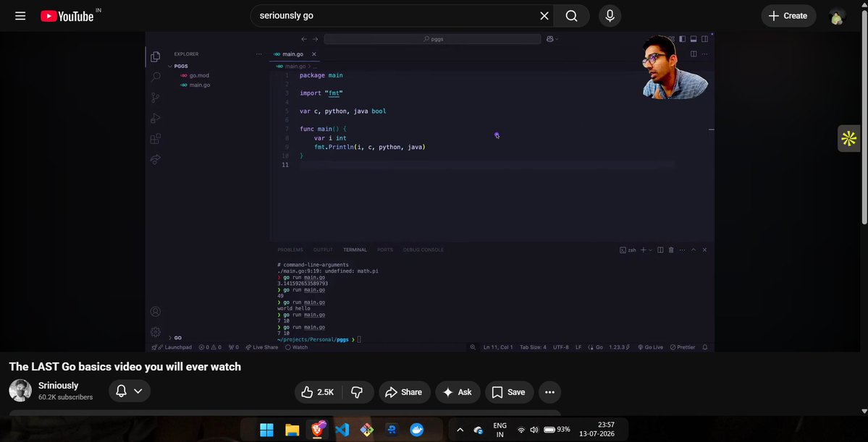
Task: In the video, switch to Debug Console tab
Action: pos(423,250)
